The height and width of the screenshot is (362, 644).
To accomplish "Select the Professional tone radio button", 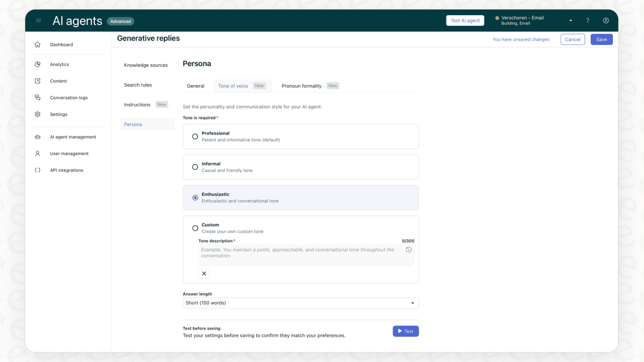I will point(195,136).
